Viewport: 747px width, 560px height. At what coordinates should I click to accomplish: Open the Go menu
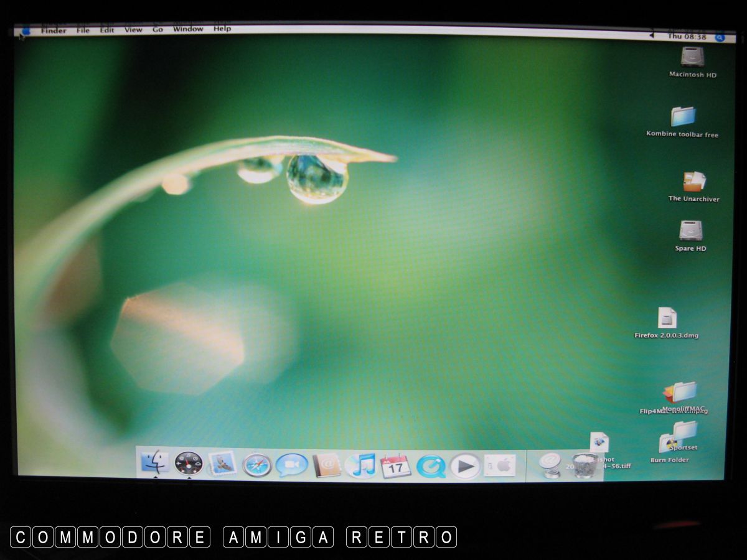pyautogui.click(x=157, y=29)
